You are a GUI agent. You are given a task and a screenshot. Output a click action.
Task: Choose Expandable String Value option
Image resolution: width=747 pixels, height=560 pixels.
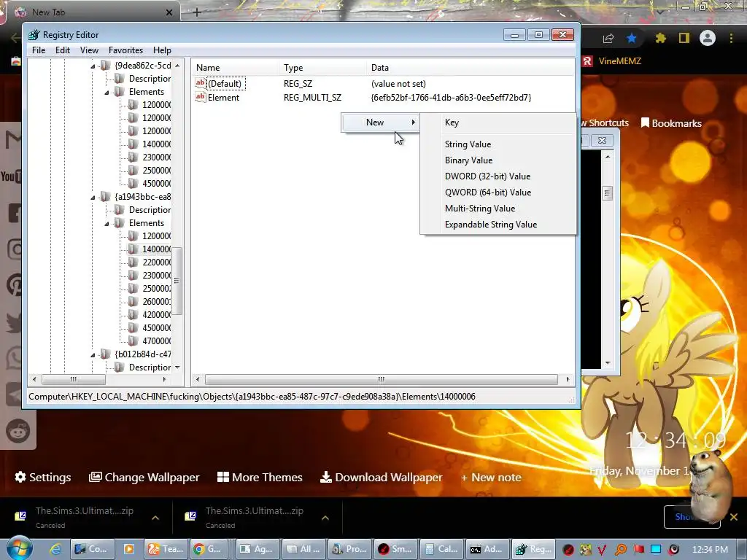pyautogui.click(x=498, y=225)
